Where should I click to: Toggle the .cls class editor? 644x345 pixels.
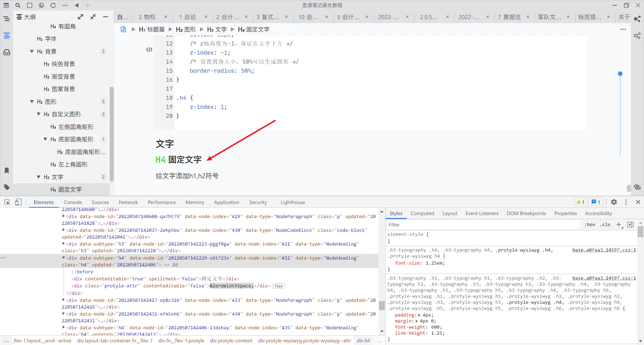coord(605,225)
